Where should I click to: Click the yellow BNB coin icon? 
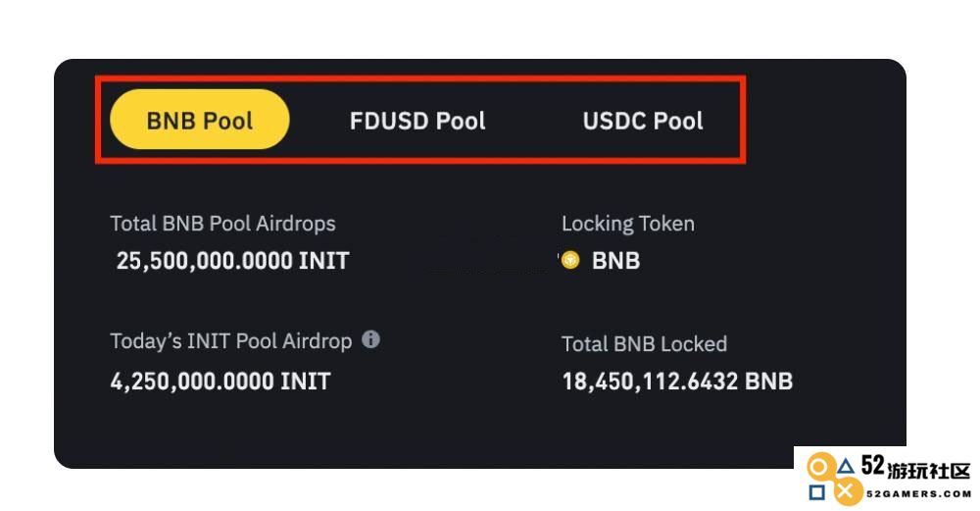click(570, 260)
